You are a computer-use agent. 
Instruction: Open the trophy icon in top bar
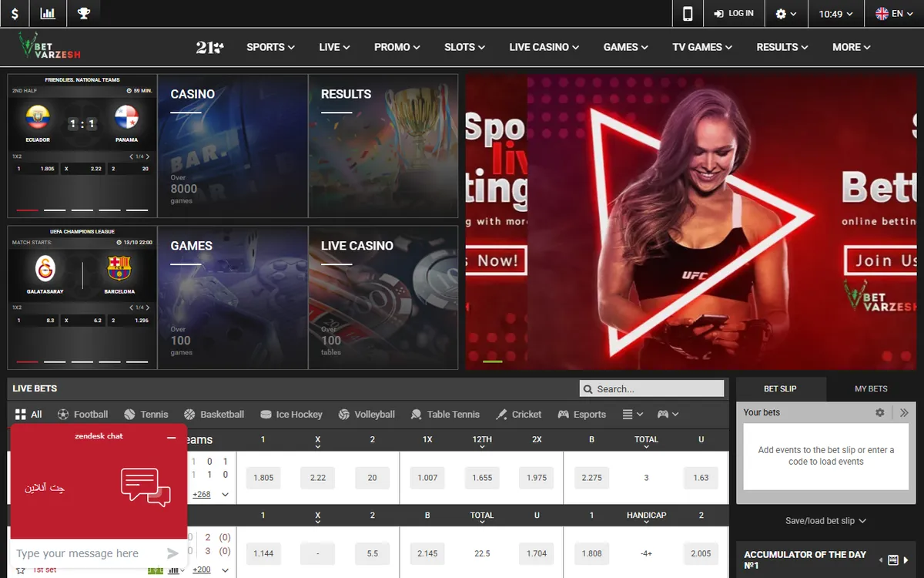click(x=83, y=14)
